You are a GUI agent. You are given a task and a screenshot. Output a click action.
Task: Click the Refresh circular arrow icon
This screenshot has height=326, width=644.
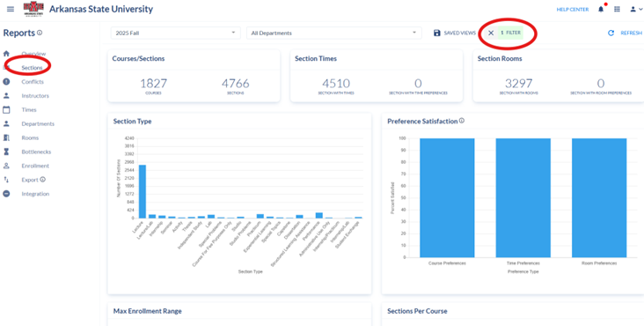pyautogui.click(x=611, y=33)
